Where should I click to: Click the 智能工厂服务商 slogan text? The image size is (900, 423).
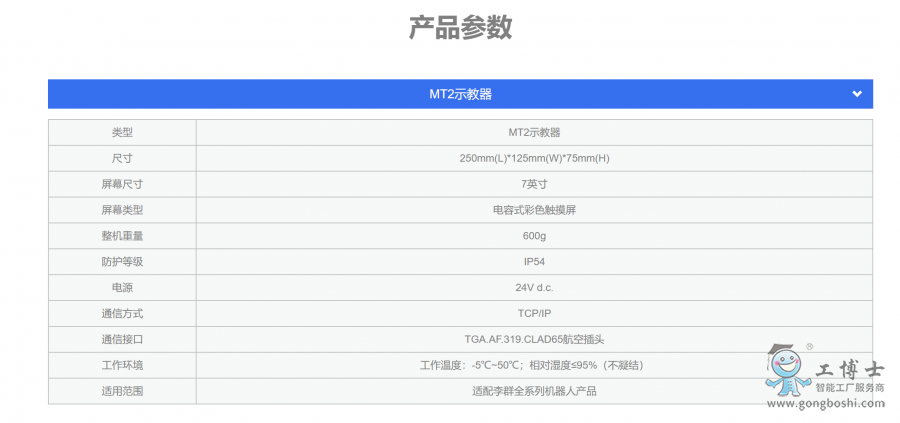(x=850, y=388)
